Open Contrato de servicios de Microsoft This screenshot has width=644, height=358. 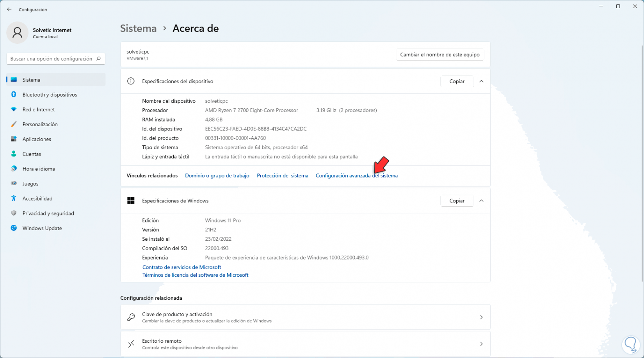(181, 267)
